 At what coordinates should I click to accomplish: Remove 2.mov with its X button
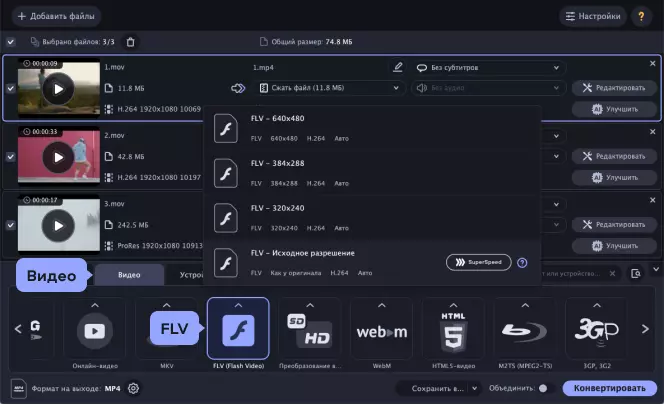653,132
